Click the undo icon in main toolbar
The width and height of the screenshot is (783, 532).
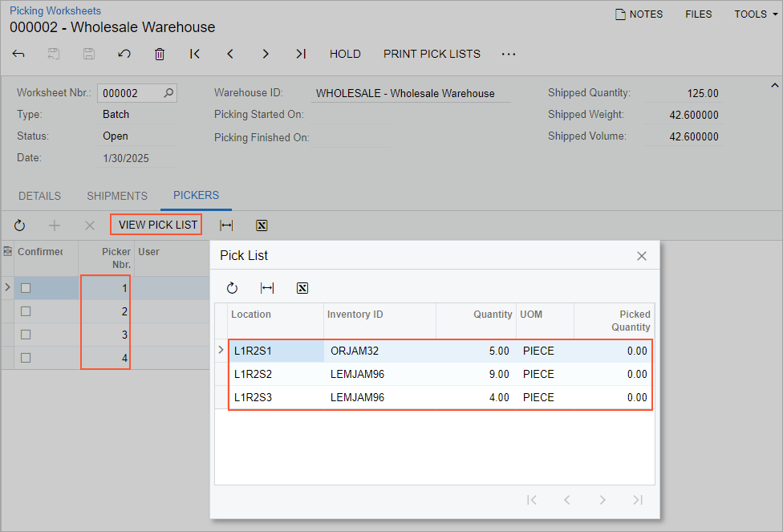click(124, 54)
